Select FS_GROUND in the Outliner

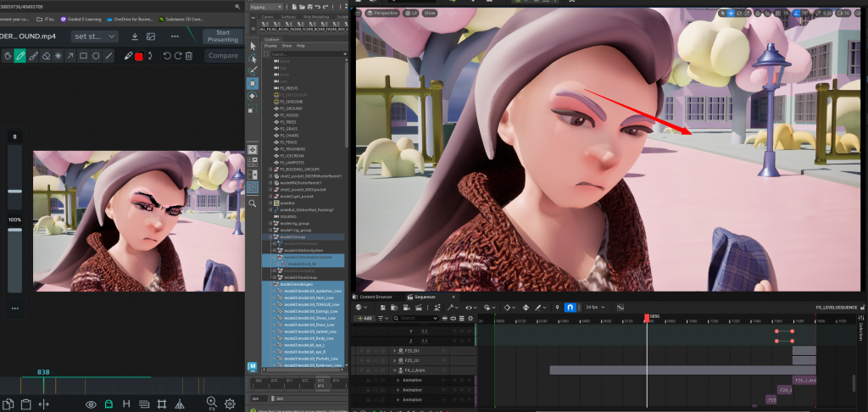pyautogui.click(x=291, y=109)
